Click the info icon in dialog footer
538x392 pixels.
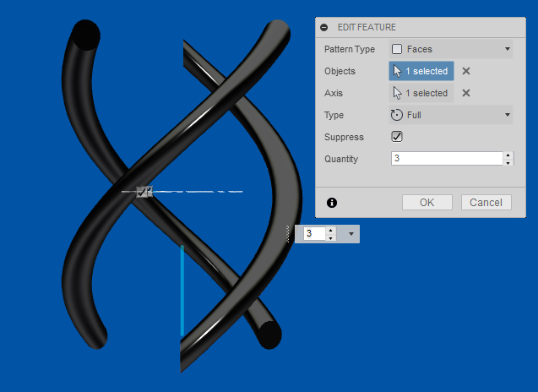point(332,203)
